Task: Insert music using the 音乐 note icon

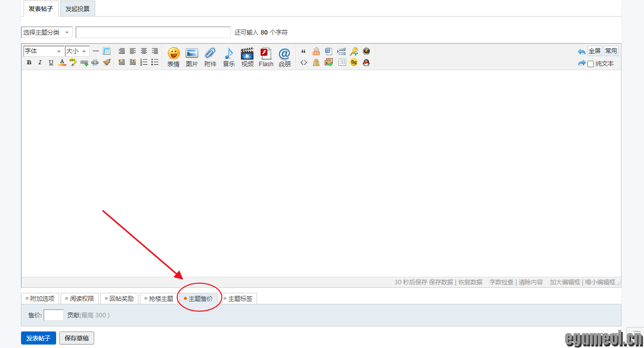Action: (229, 57)
